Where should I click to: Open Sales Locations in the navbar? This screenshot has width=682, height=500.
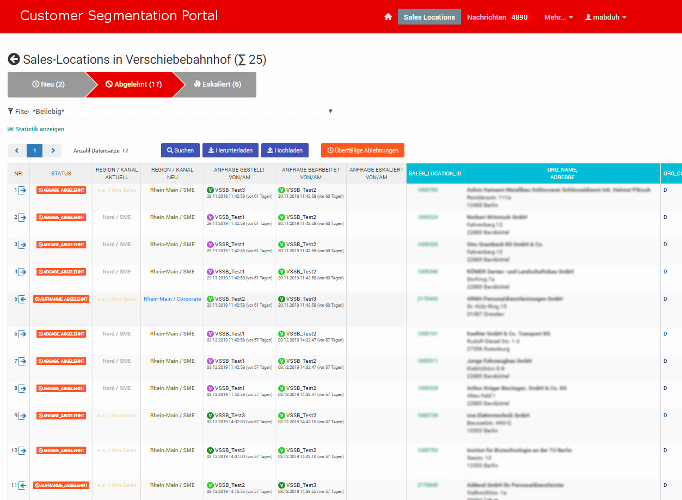tap(429, 18)
